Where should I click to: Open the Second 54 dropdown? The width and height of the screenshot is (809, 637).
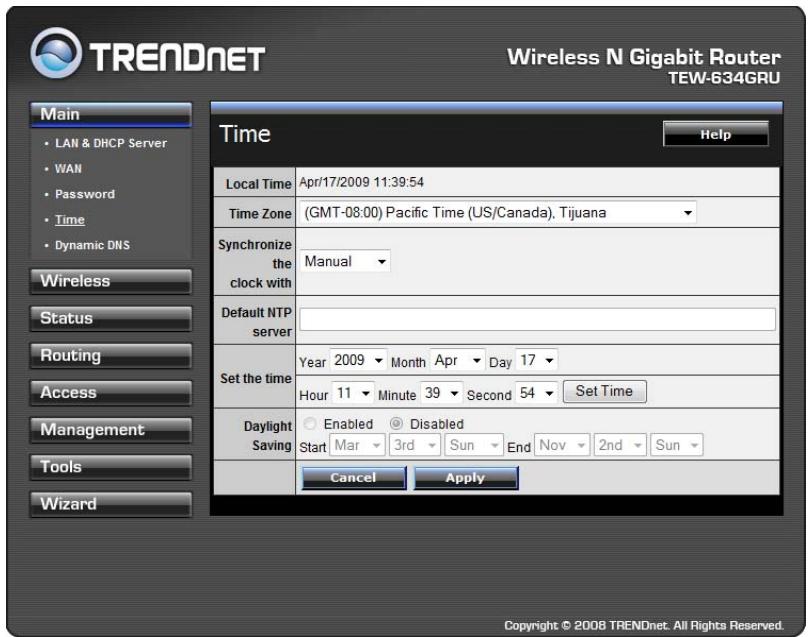(x=537, y=394)
